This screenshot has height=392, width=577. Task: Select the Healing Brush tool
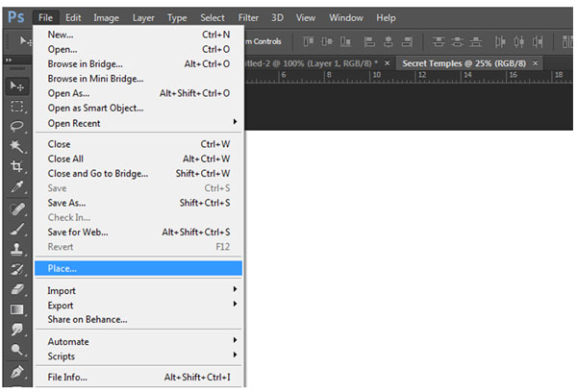coord(17,209)
